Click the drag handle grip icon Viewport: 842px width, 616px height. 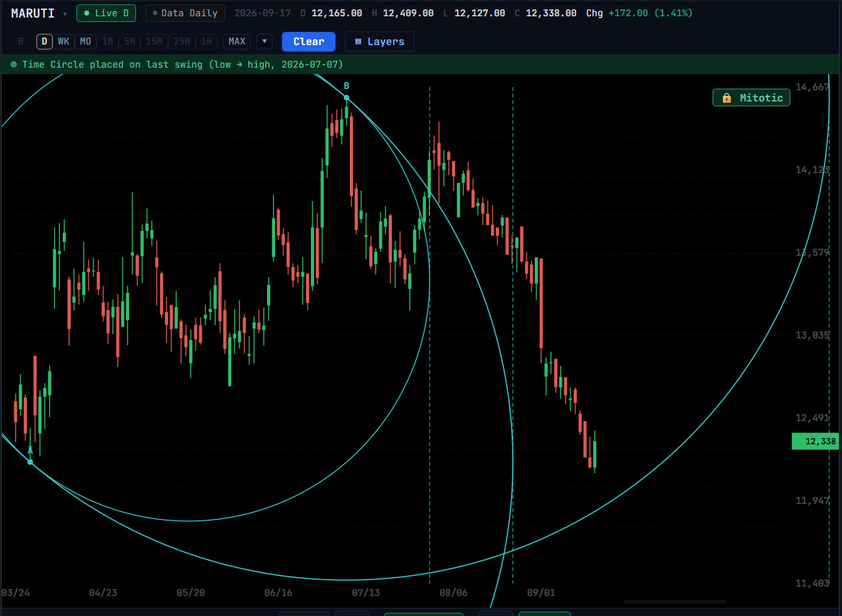tap(21, 41)
